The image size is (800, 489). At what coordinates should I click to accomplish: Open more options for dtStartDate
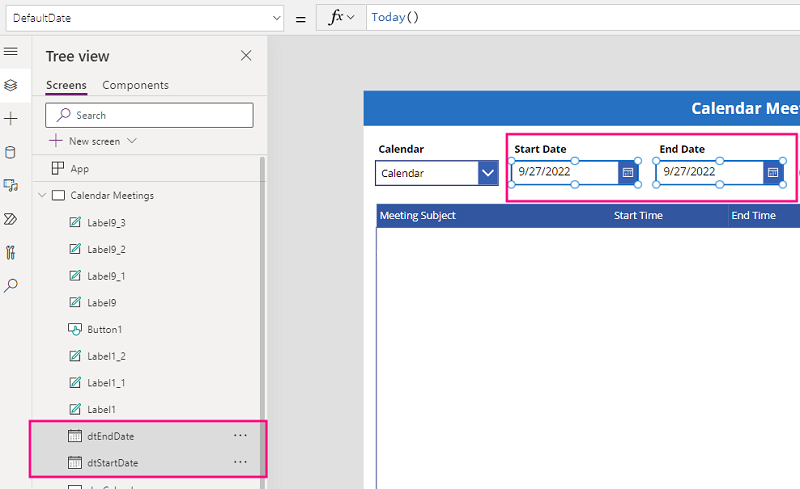click(240, 462)
